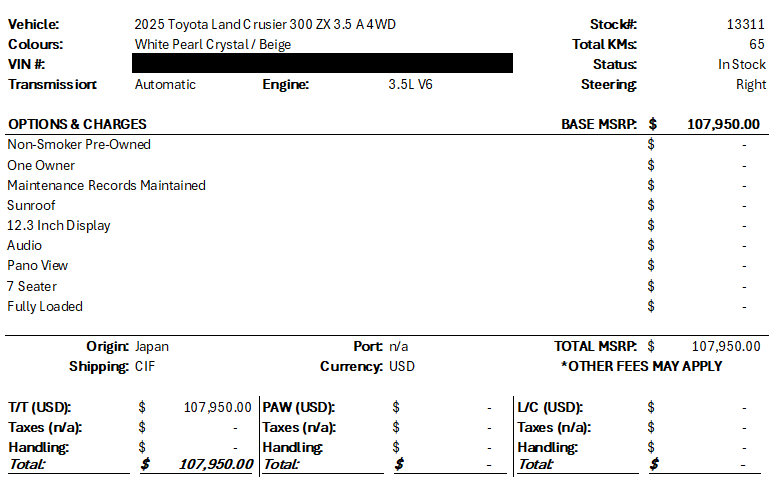780x494 pixels.
Task: Click the Maintenance Records Maintained option
Action: [x=106, y=185]
